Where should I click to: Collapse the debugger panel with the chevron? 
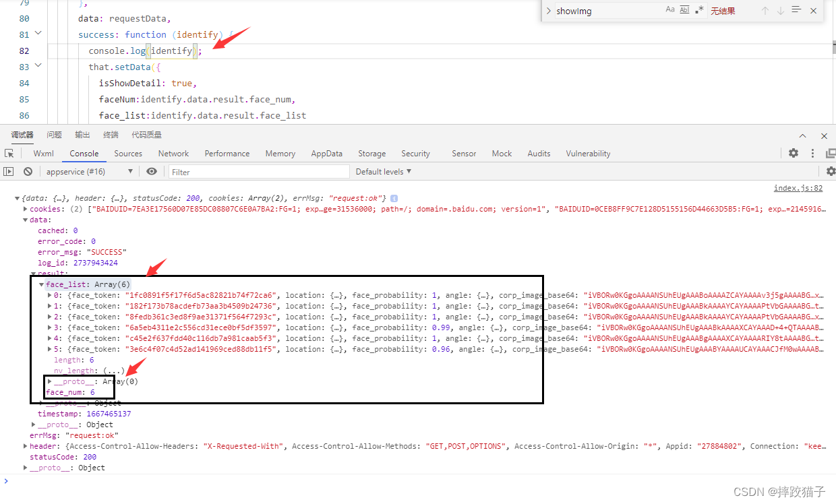pyautogui.click(x=803, y=135)
